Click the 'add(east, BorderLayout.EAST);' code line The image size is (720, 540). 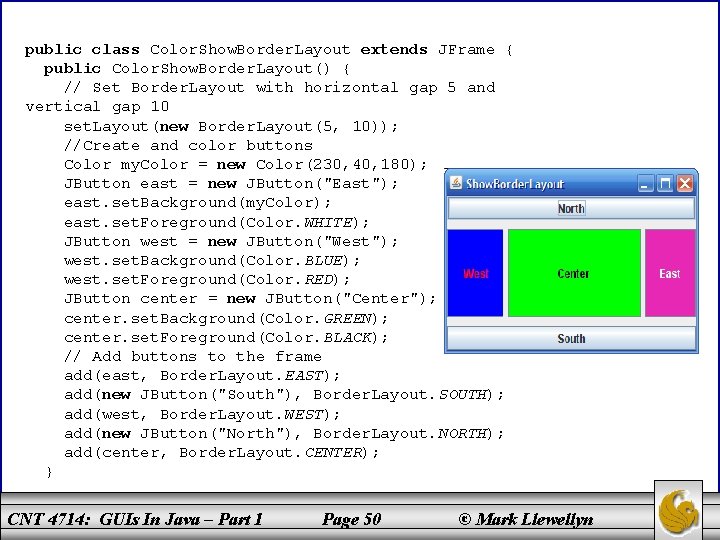[x=202, y=376]
